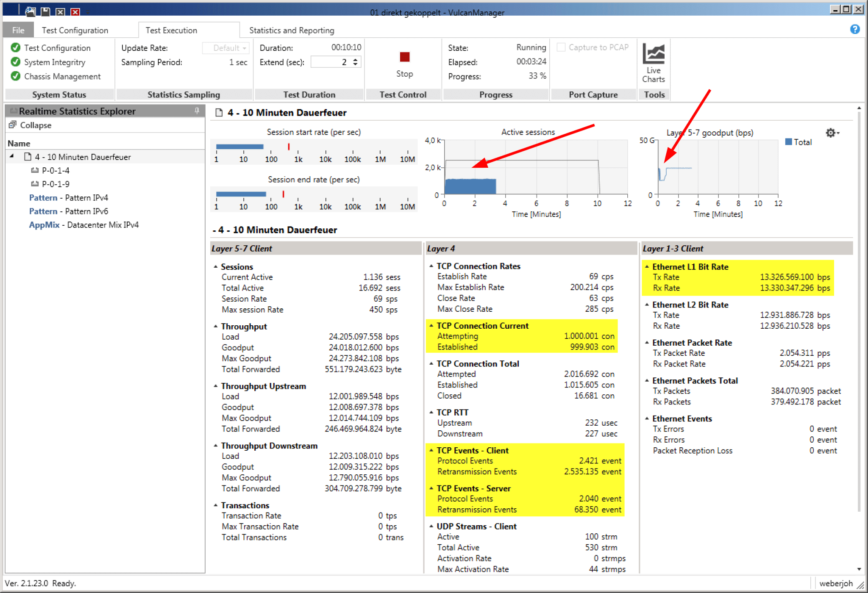Click the weberjoh user in the status bar

(x=836, y=583)
